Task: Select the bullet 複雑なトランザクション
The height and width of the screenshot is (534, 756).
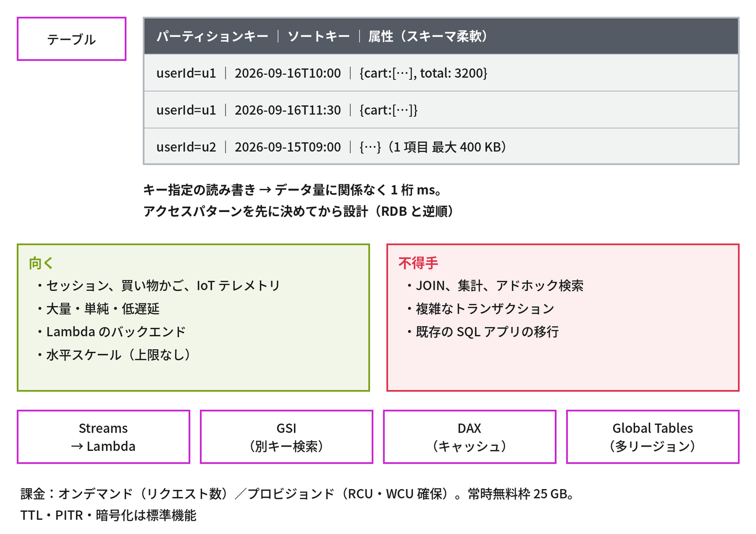Action: pos(480,309)
